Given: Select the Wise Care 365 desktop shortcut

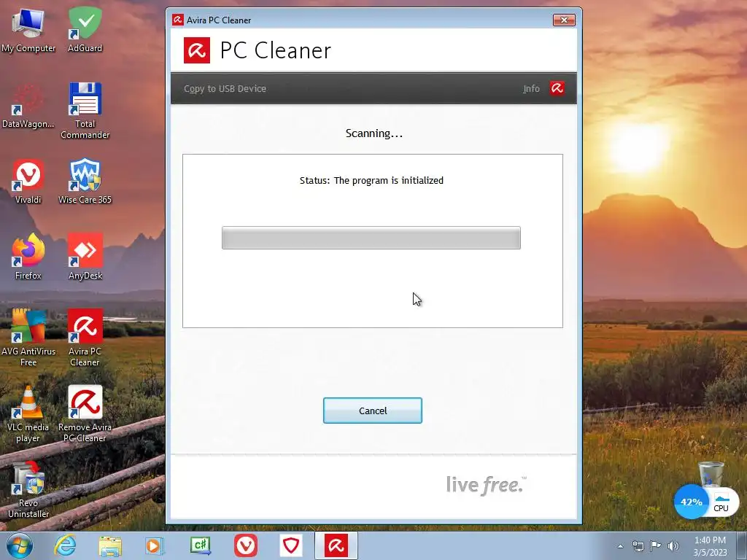Looking at the screenshot, I should (85, 182).
